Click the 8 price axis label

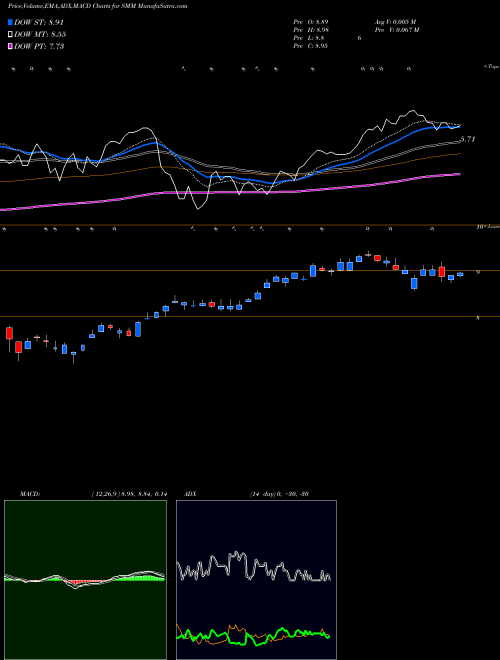[x=478, y=318]
